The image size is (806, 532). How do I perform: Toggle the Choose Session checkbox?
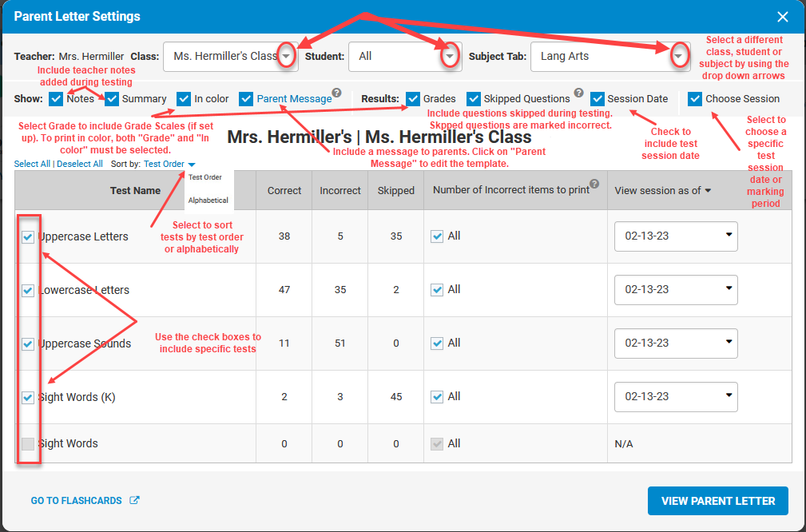coord(695,99)
